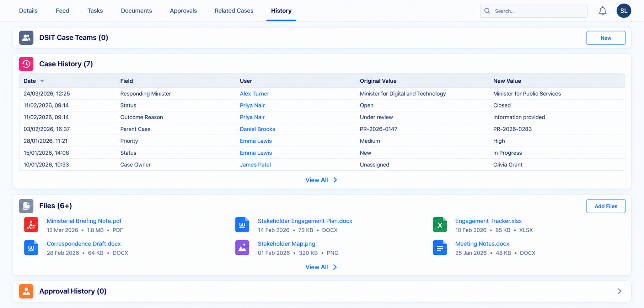Open Emma Lewis link in the Priority row

click(256, 141)
